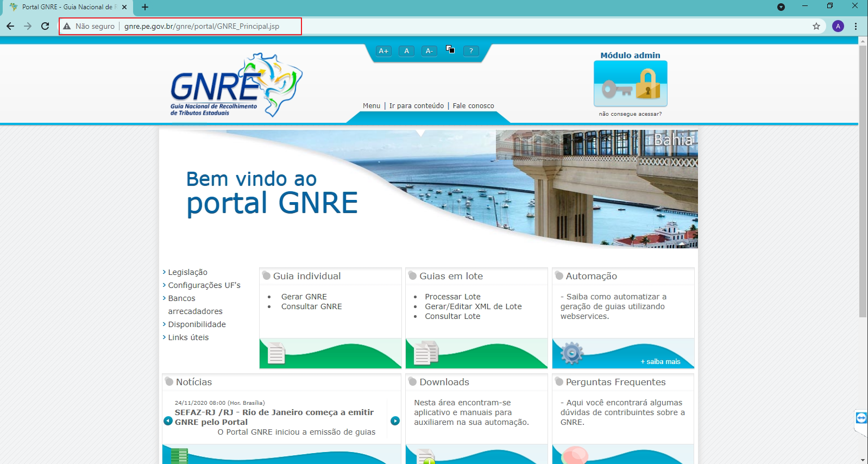Click the GNRE logo
868x464 pixels.
pyautogui.click(x=236, y=85)
